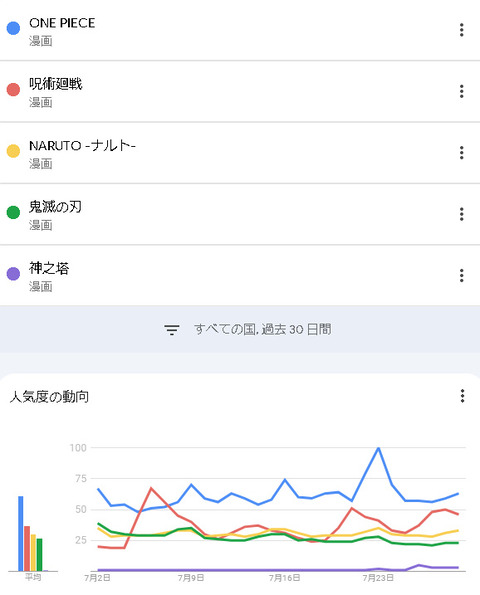Click the filter icon beside すべての国
The width and height of the screenshot is (480, 595).
coord(172,330)
